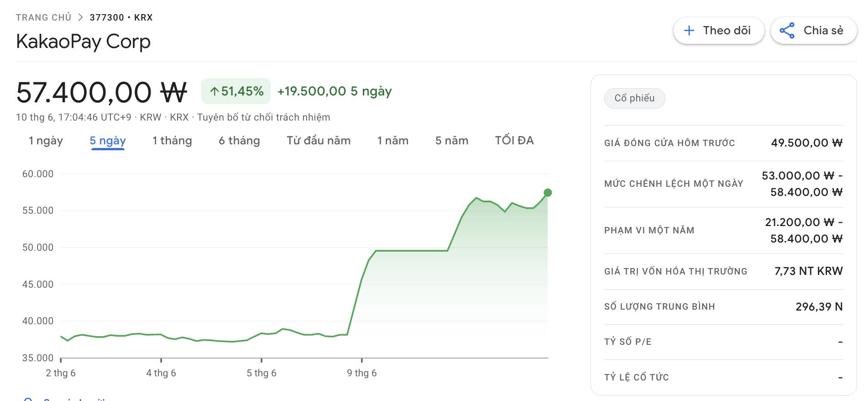Viewport: 868px width, 401px height.
Task: Click the breadcrumb chevron after TRANG CHỦ
Action: pyautogui.click(x=81, y=17)
